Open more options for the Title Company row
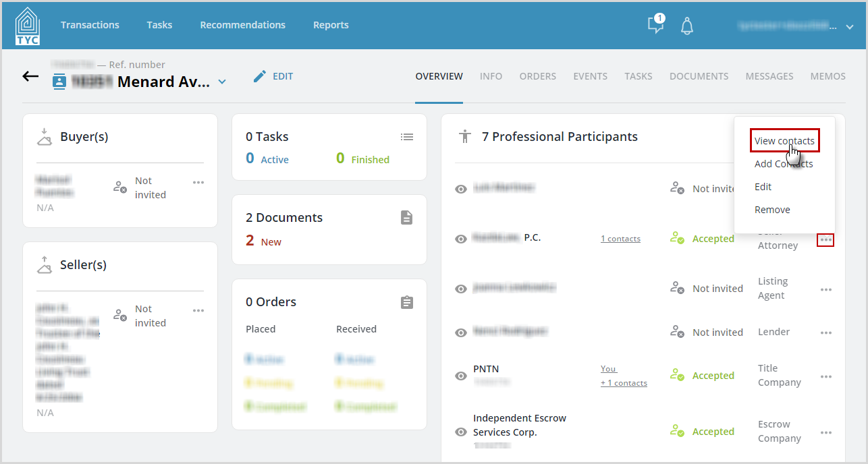This screenshot has width=868, height=464. click(826, 376)
